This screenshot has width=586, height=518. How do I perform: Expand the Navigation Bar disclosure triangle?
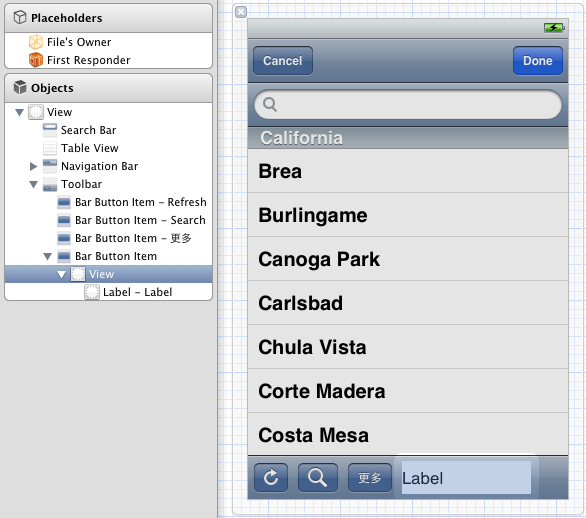click(33, 166)
